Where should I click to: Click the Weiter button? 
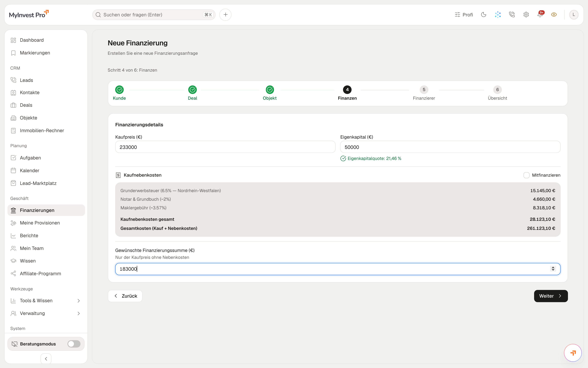[551, 296]
